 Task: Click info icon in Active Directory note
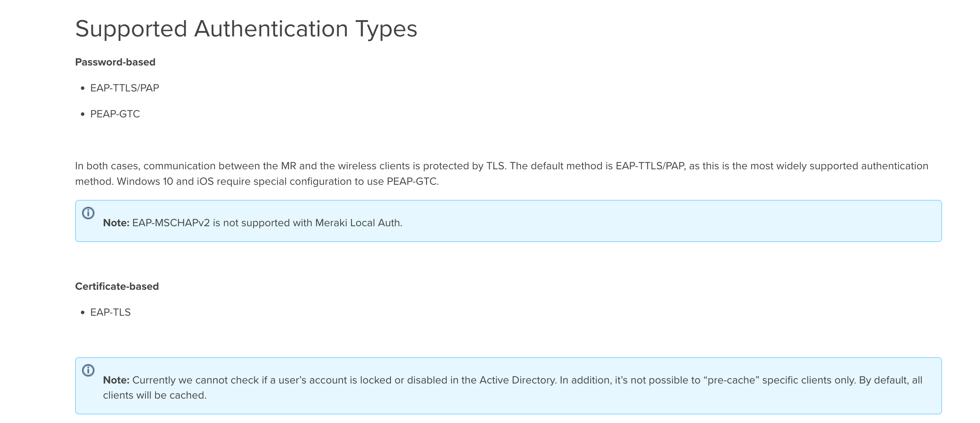coord(88,370)
